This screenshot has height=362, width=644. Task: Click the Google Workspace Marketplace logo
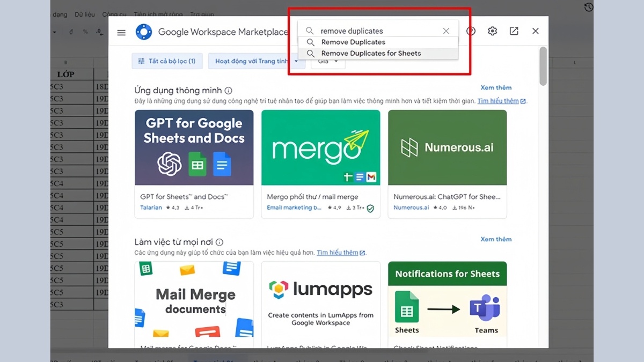click(144, 32)
